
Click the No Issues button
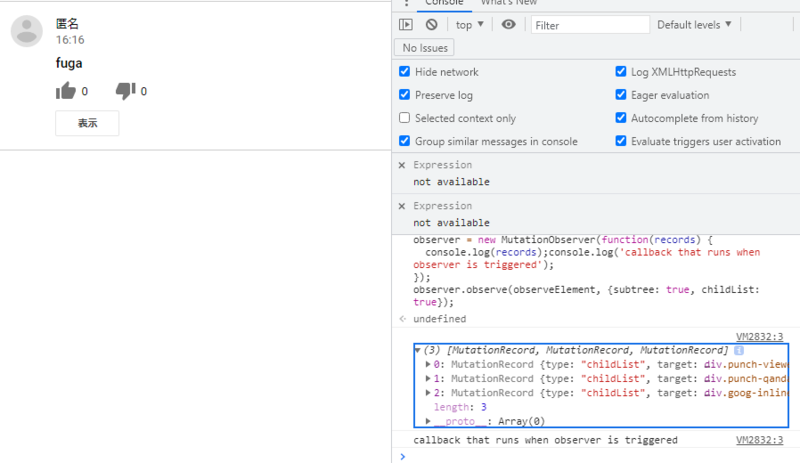point(424,48)
